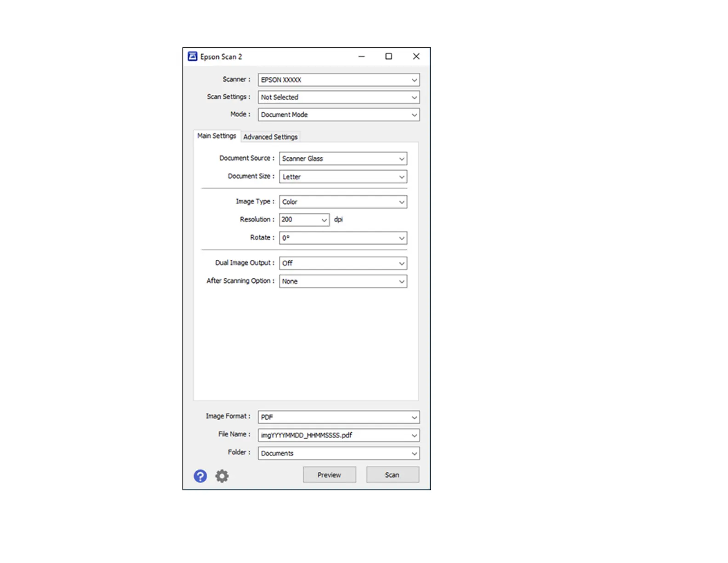Click the Scan button

coord(392,475)
